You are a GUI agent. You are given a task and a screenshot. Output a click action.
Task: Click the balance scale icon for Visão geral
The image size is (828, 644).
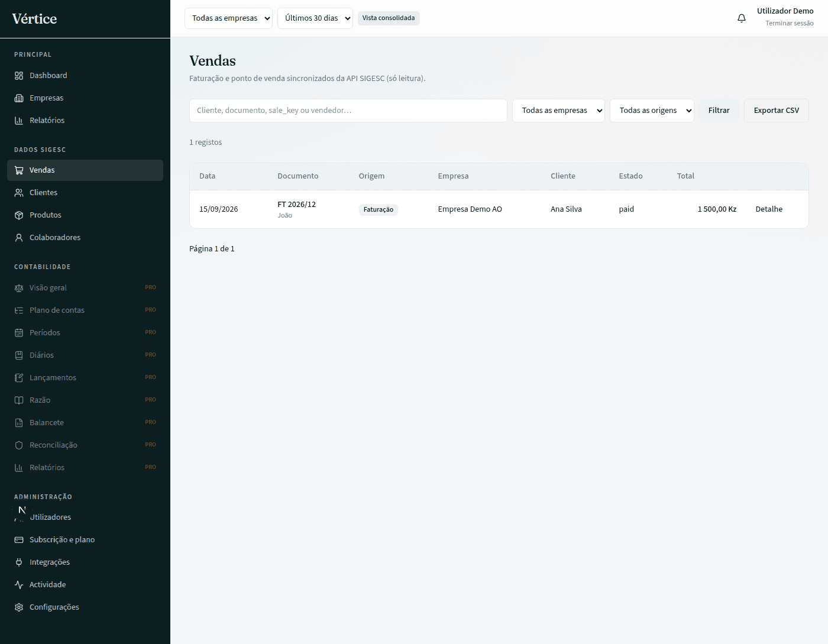[x=19, y=288]
